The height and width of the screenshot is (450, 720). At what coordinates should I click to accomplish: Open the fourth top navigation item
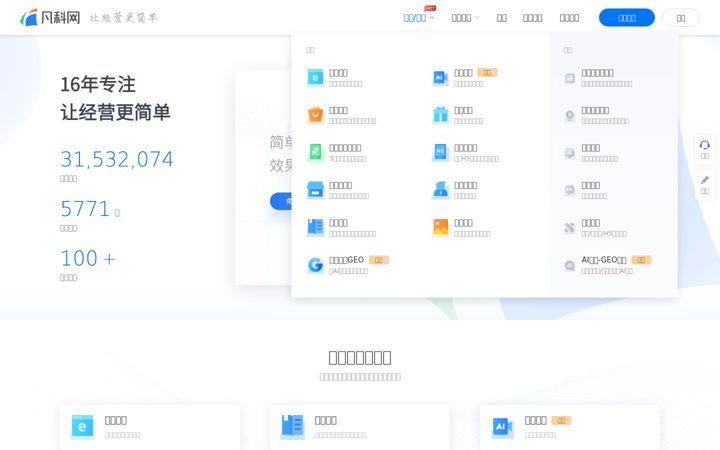(x=532, y=18)
